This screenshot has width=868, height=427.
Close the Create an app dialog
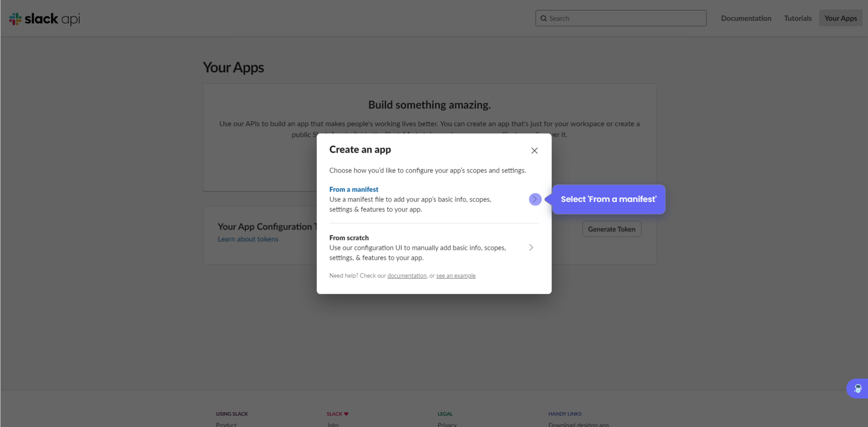pyautogui.click(x=534, y=151)
